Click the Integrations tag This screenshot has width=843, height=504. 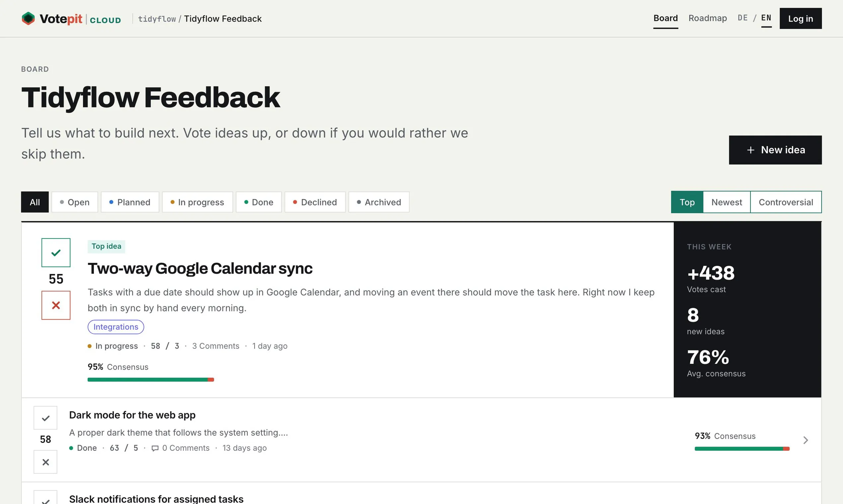click(x=116, y=327)
